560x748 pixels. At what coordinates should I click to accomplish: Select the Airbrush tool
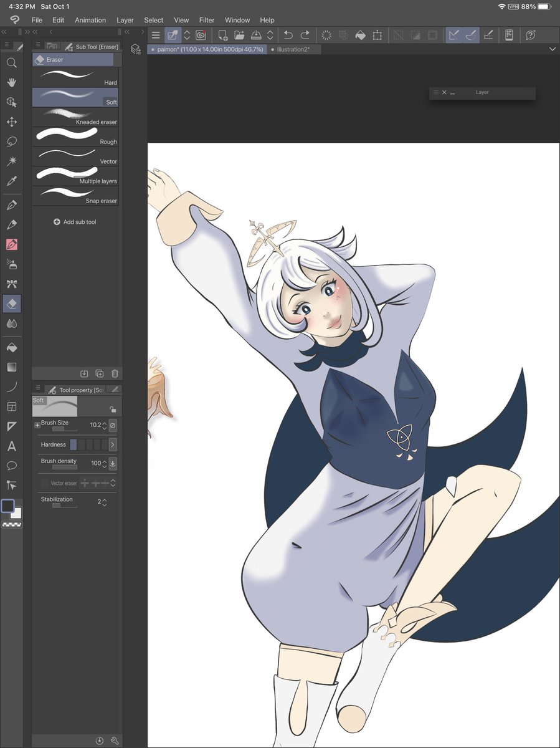(x=11, y=264)
